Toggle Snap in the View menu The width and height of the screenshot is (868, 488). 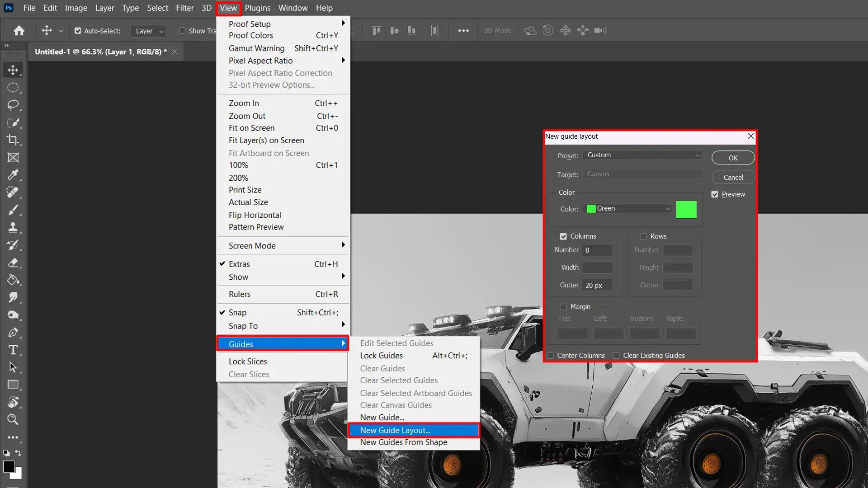[283, 313]
